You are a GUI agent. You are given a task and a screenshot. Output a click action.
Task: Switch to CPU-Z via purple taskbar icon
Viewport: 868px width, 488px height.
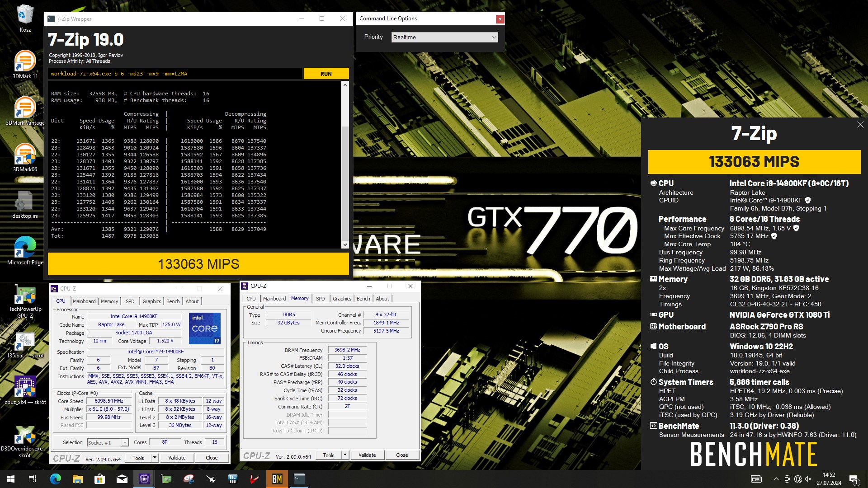click(144, 479)
